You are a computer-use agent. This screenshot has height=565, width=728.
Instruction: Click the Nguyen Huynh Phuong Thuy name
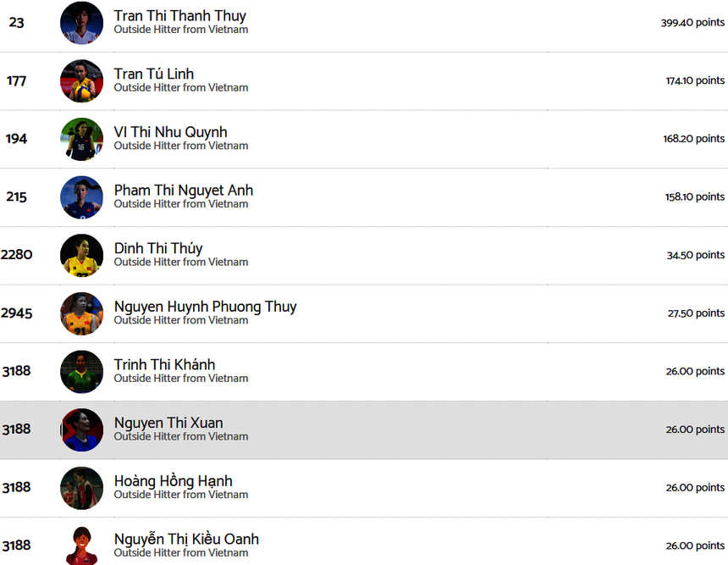click(x=205, y=307)
